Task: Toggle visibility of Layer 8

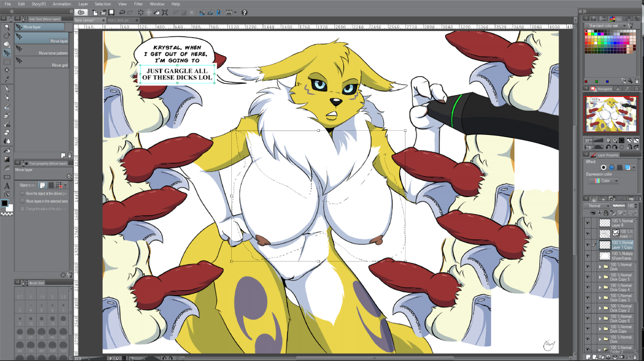Action: coord(587,223)
